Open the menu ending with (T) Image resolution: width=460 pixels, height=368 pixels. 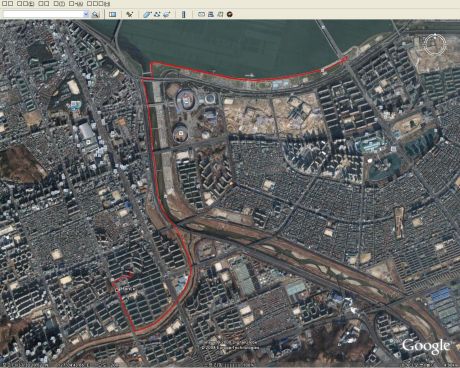(x=59, y=4)
